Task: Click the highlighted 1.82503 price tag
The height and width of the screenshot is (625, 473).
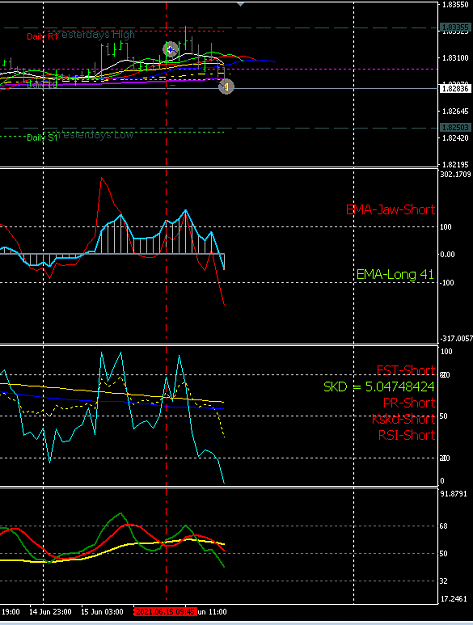Action: (x=455, y=128)
